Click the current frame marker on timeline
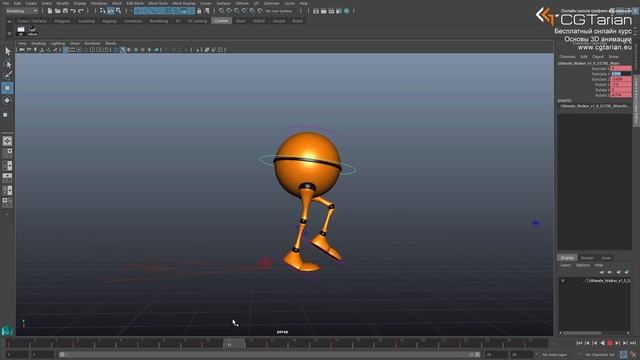This screenshot has width=640, height=360. point(234,344)
